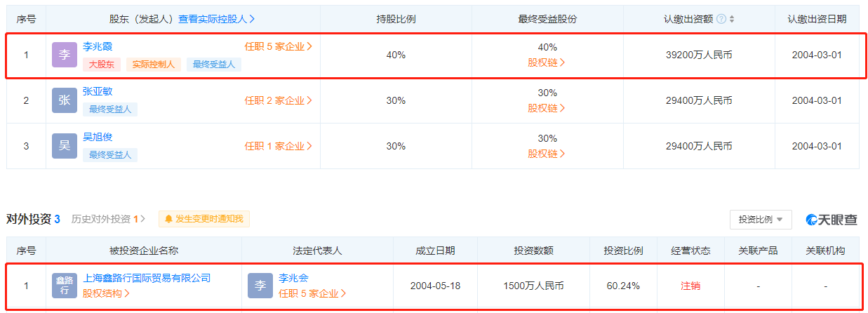Screen dimensions: 868x313
Task: Open shareholder 张亚敏's profile link
Action: coord(98,91)
